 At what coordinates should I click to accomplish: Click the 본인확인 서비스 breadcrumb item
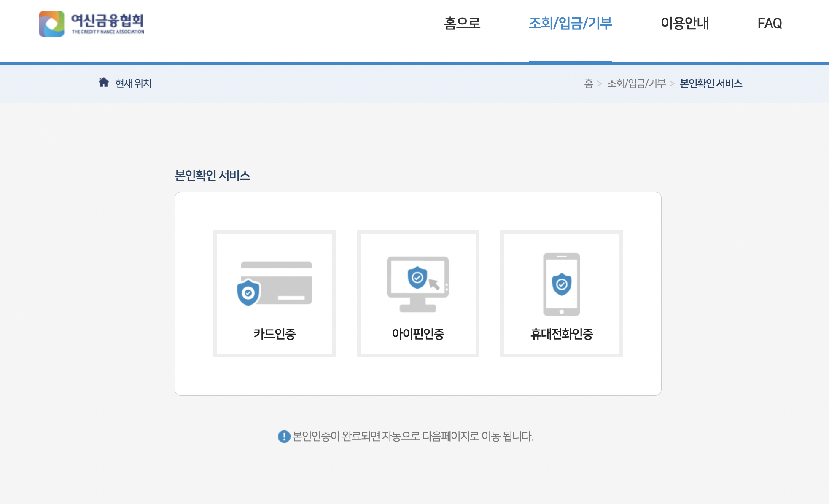click(711, 83)
